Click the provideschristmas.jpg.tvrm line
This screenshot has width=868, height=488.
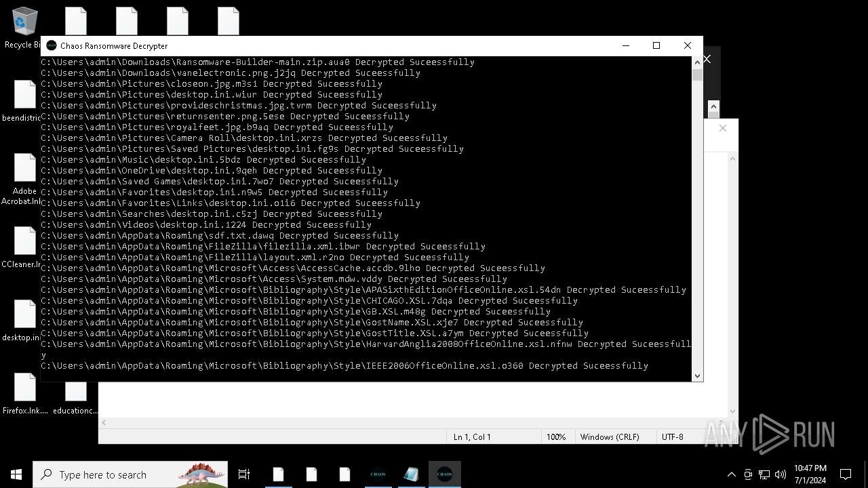[239, 105]
